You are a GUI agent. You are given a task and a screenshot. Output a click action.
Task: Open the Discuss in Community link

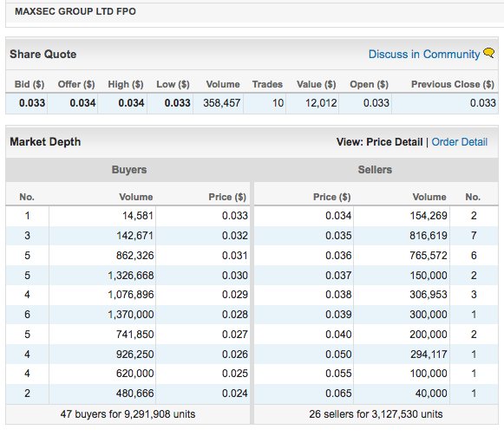pyautogui.click(x=424, y=54)
